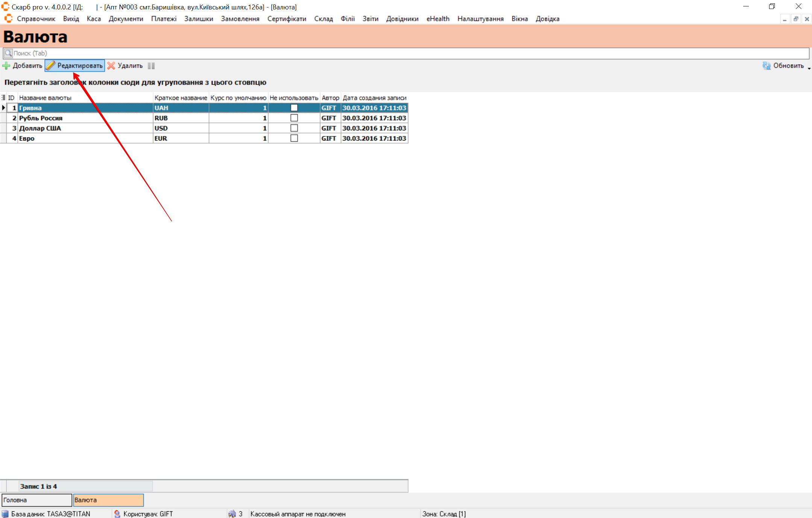The width and height of the screenshot is (812, 518).
Task: Click the green plus Добавить icon
Action: 6,66
